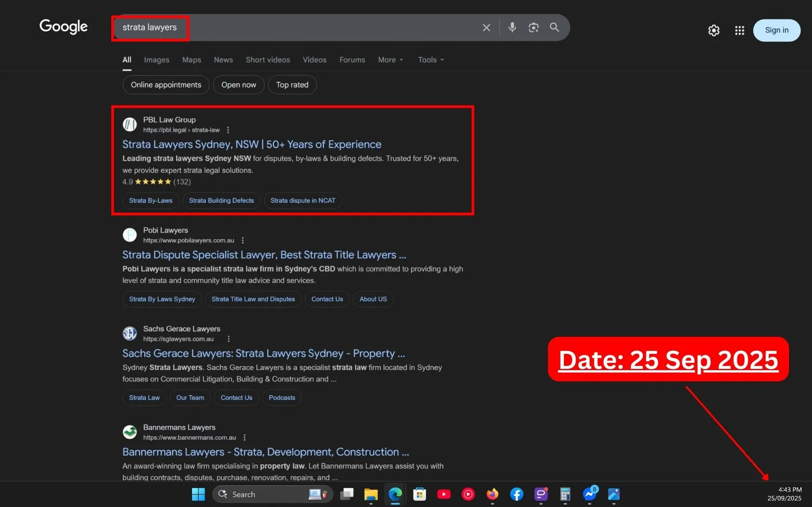812x507 pixels.
Task: Toggle the Top rated filter chip
Action: [292, 85]
